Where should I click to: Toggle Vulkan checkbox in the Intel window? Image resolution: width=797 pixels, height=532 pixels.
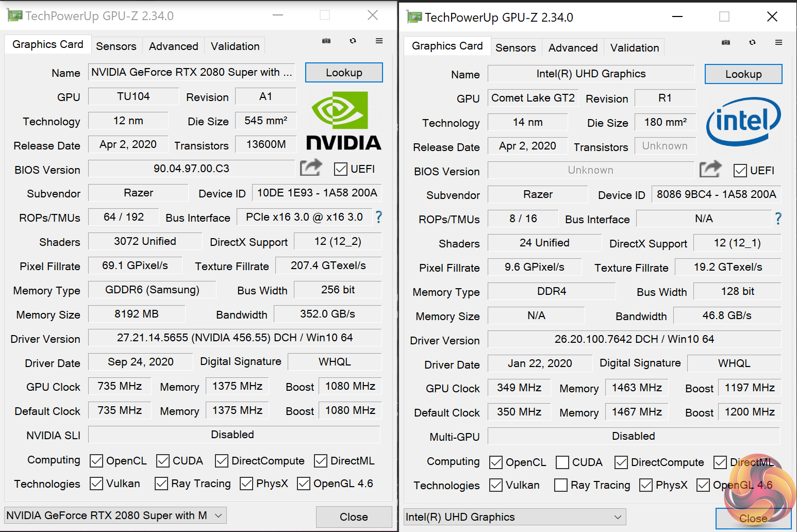coord(495,485)
